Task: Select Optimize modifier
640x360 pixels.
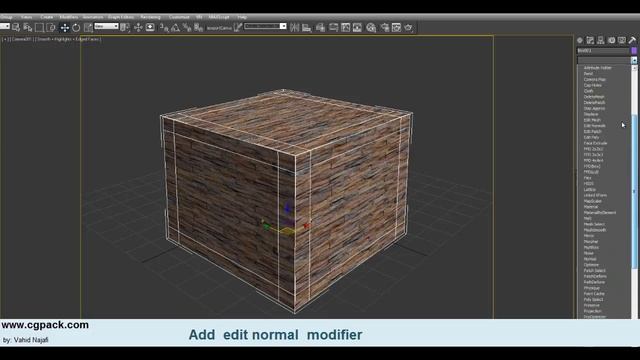Action: coord(591,264)
